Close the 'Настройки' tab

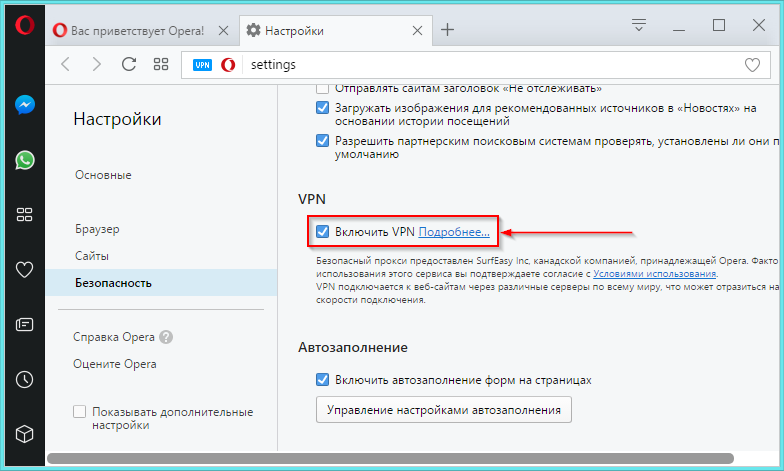coord(417,31)
